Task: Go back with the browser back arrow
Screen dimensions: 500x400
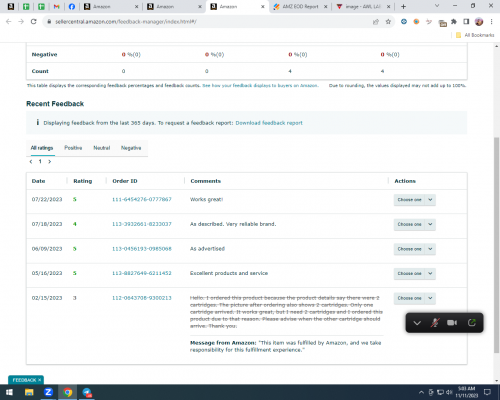Action: [x=9, y=22]
